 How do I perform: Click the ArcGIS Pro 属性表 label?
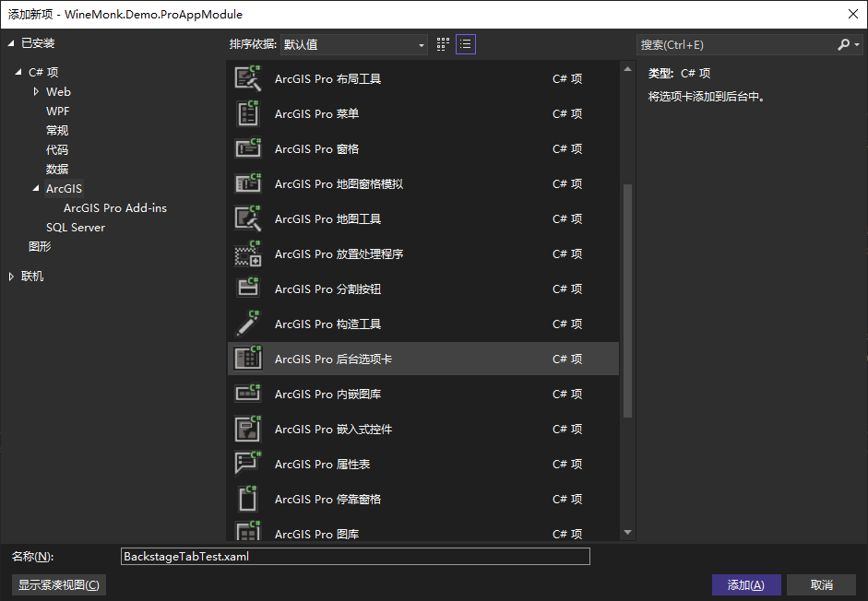[x=322, y=464]
